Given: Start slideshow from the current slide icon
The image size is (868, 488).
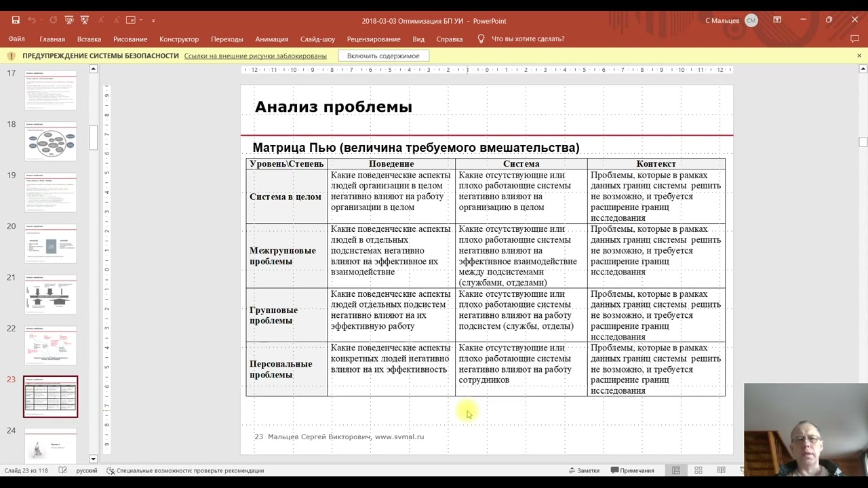Looking at the screenshot, I should point(84,20).
